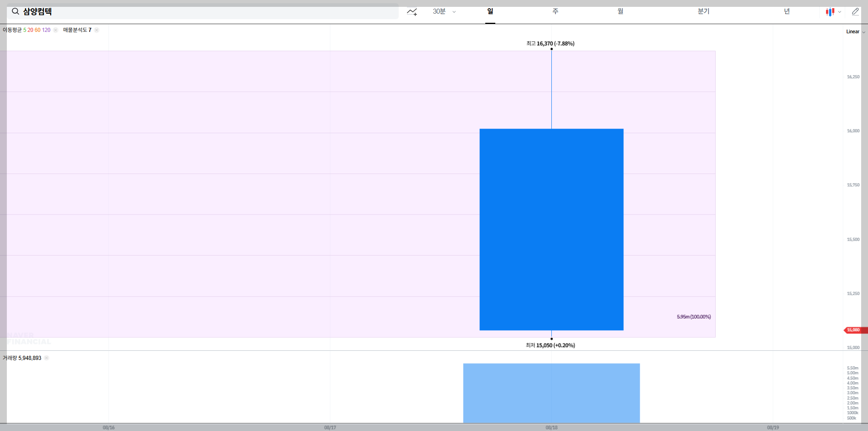Remove the 매물분석도 indicator
The width and height of the screenshot is (868, 431).
pos(97,30)
